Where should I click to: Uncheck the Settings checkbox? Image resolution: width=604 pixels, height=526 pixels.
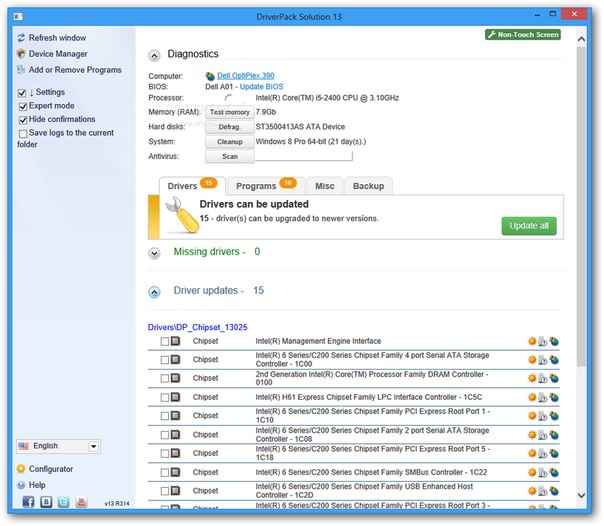tap(22, 93)
